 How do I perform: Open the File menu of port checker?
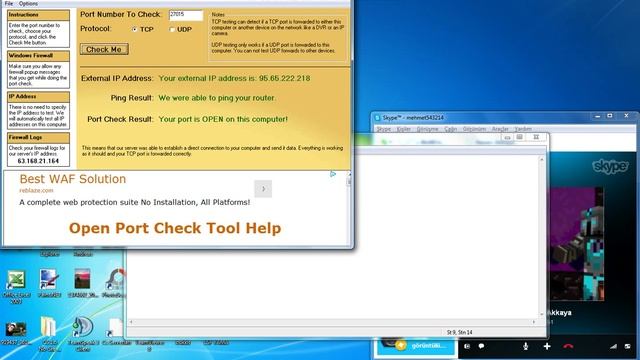(x=9, y=3)
